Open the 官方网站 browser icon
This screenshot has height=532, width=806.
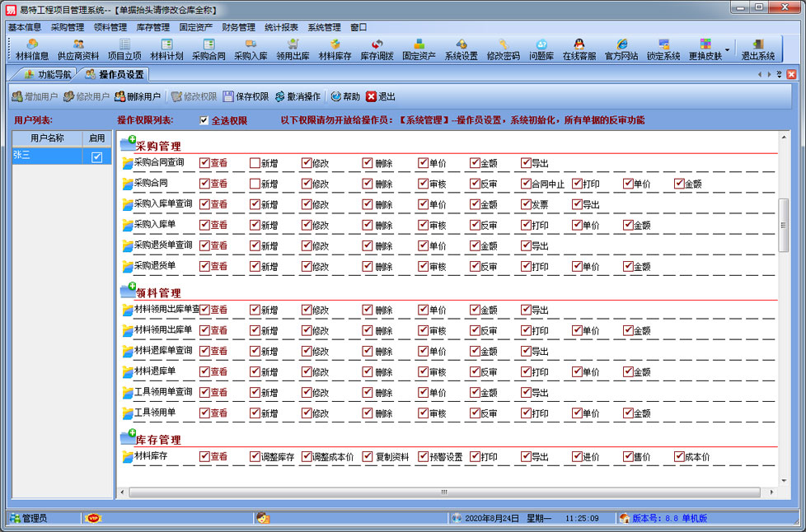pyautogui.click(x=621, y=49)
